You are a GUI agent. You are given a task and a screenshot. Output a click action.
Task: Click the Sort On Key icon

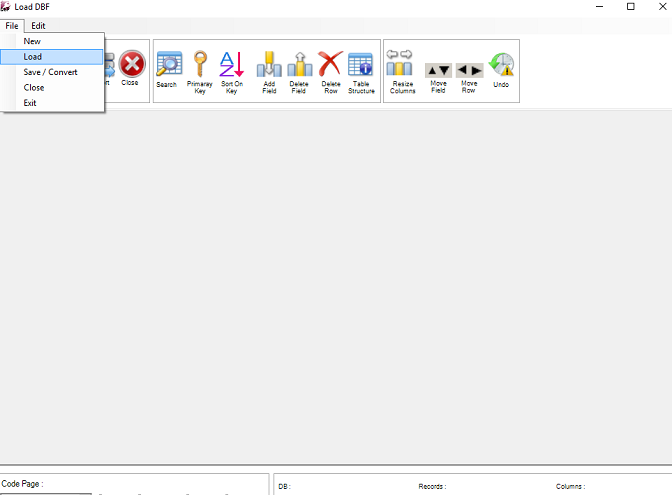coord(232,66)
